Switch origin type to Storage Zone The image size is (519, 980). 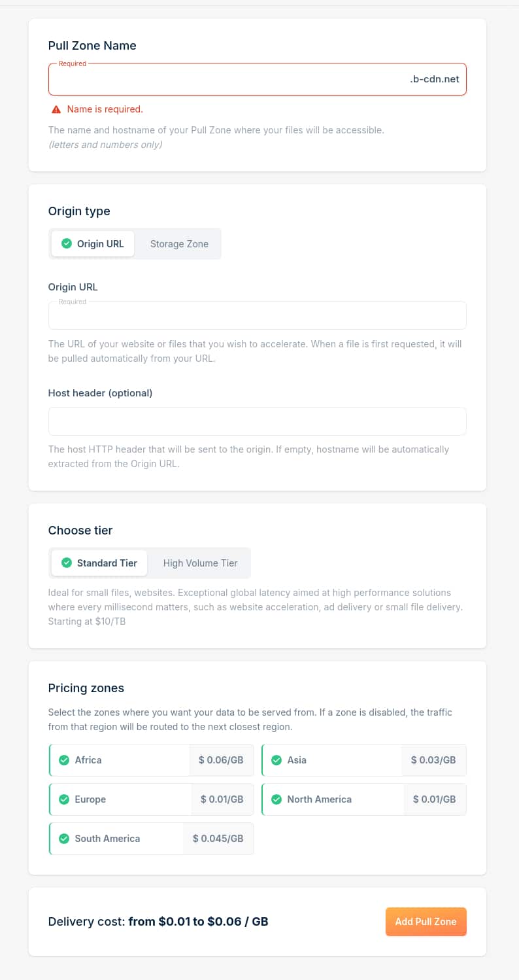click(x=179, y=244)
